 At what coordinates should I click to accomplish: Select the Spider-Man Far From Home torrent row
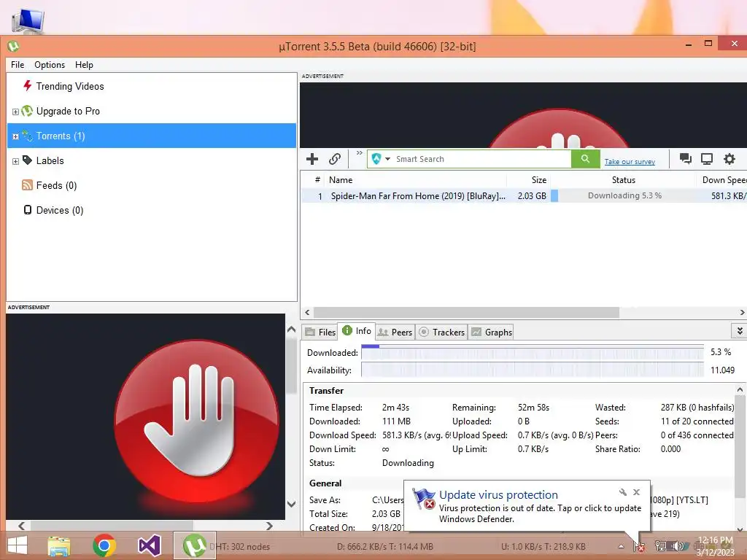point(524,195)
